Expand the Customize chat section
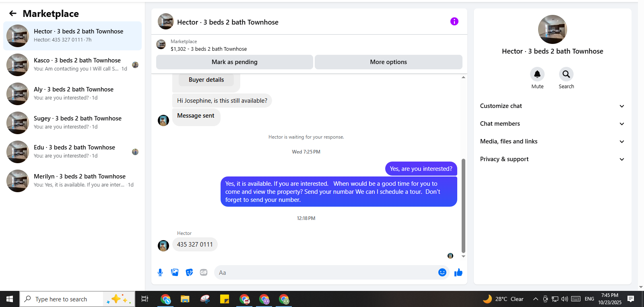Viewport: 644px width, 307px height. click(552, 106)
